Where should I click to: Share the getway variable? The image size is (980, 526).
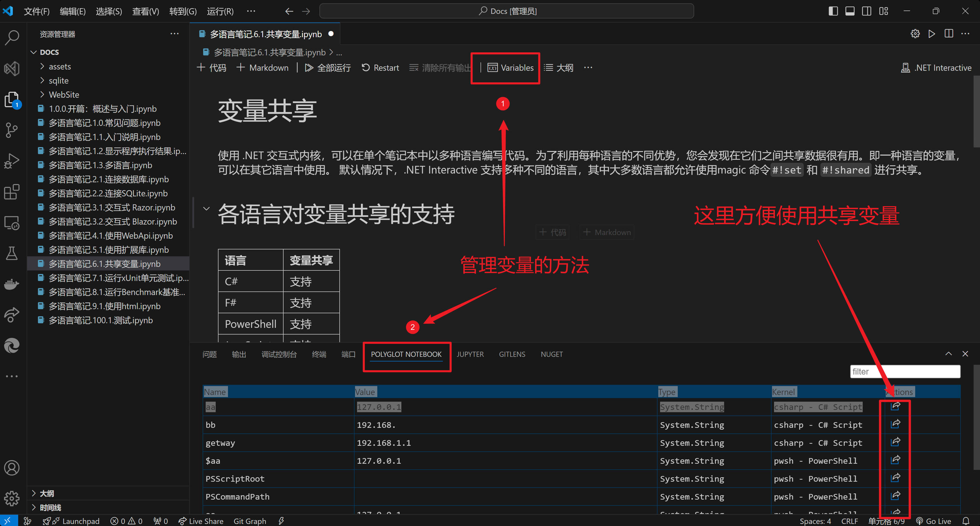pyautogui.click(x=895, y=442)
